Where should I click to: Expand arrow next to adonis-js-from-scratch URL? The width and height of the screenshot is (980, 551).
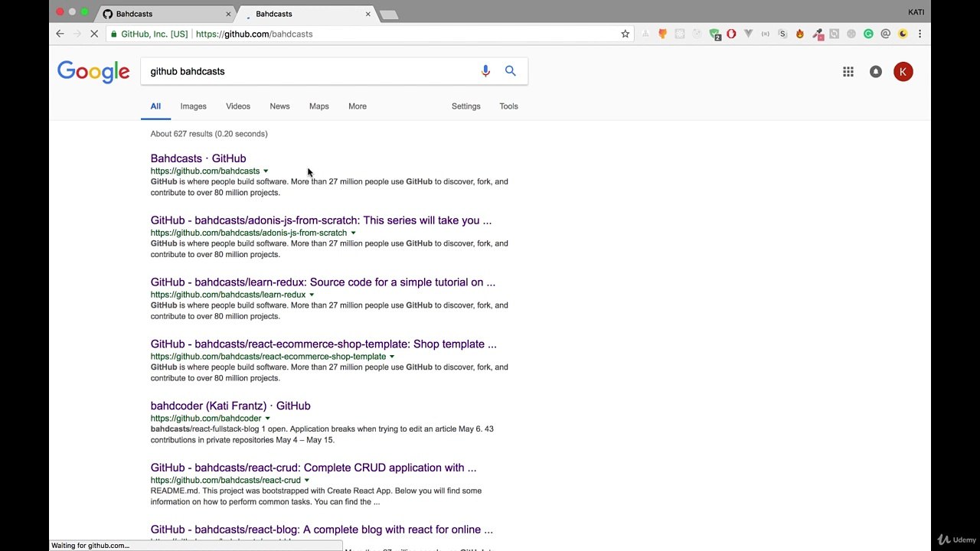(x=353, y=233)
